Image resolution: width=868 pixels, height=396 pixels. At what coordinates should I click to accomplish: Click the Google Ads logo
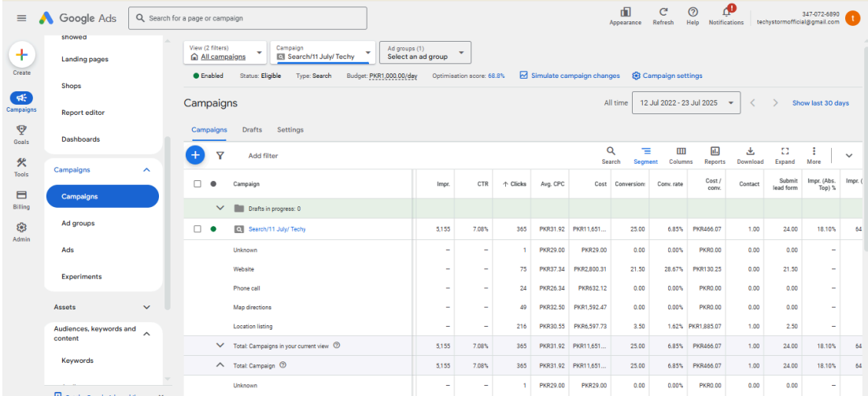coord(77,18)
